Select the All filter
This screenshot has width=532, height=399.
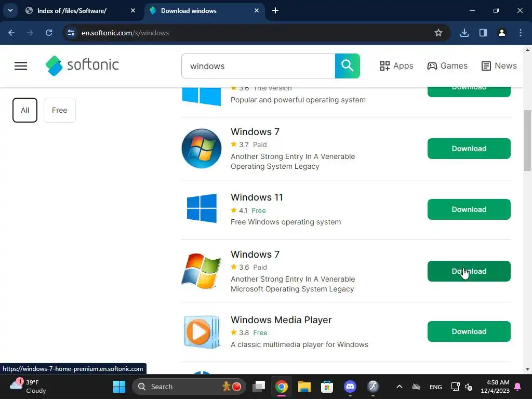click(x=25, y=110)
